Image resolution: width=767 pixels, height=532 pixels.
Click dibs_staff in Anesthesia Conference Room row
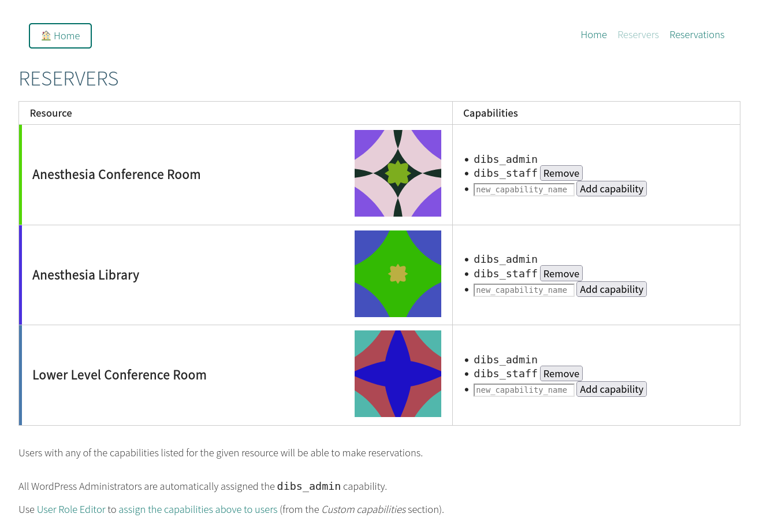tap(506, 173)
